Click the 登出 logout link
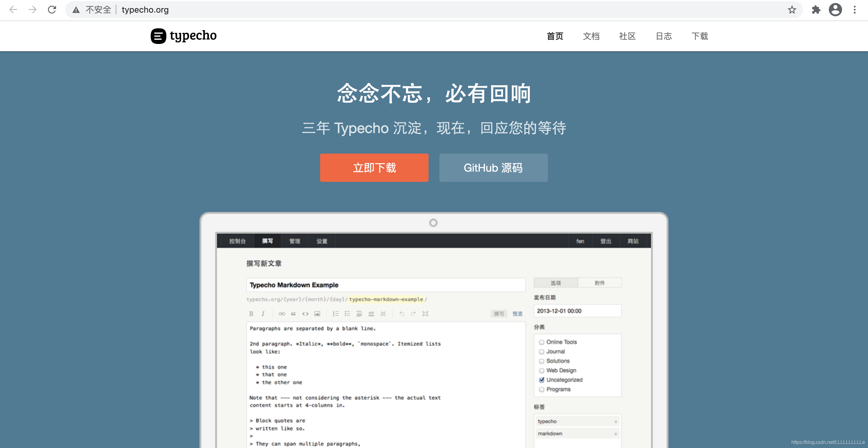This screenshot has height=448, width=868. [x=605, y=241]
